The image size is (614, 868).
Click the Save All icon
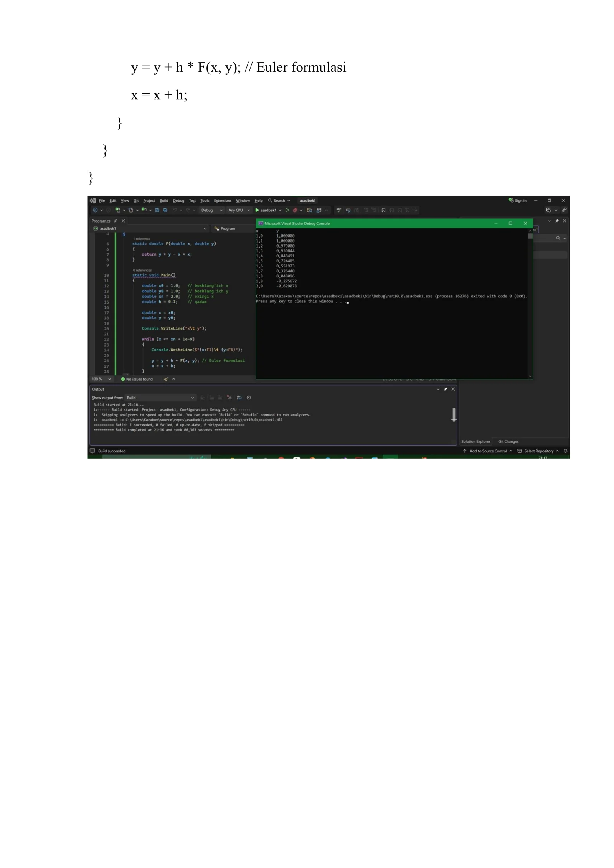point(165,210)
